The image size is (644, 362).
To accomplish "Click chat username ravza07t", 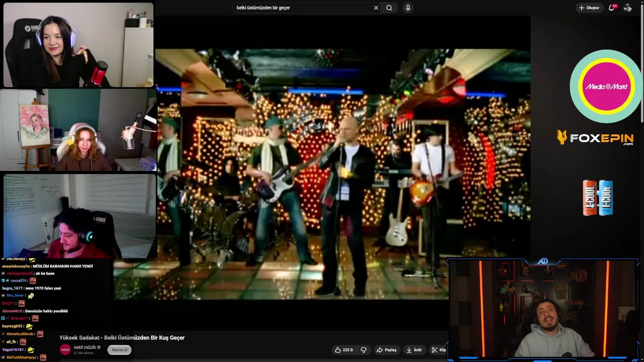I will 18,281.
